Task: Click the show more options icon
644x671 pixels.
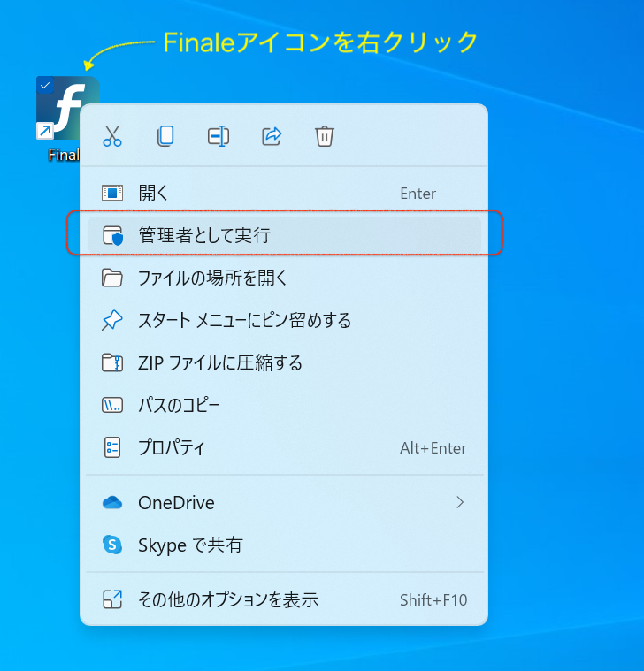Action: [x=112, y=599]
